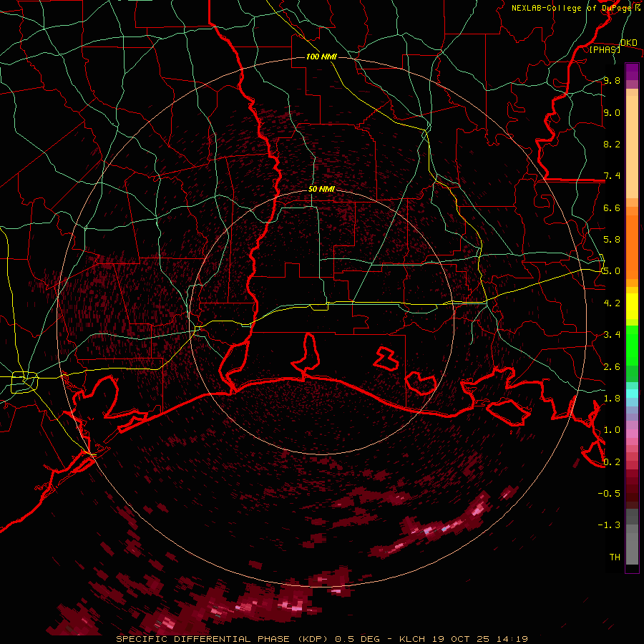Click the 1.8 value on the color scale
Viewport: 644px width, 644px height.
pyautogui.click(x=612, y=399)
